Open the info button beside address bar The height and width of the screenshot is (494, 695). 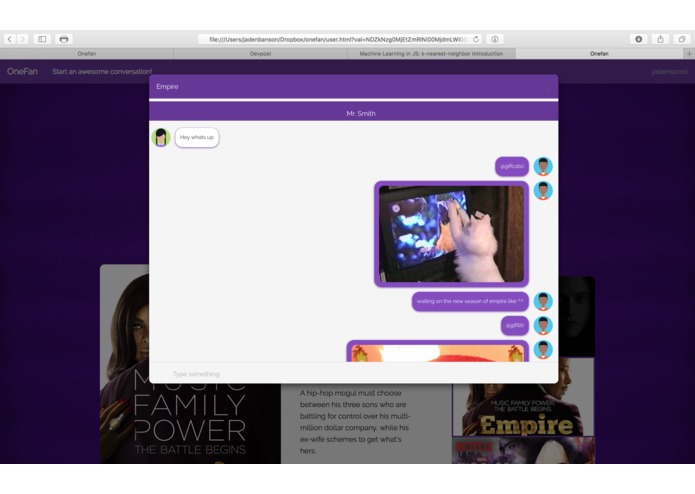tap(495, 39)
